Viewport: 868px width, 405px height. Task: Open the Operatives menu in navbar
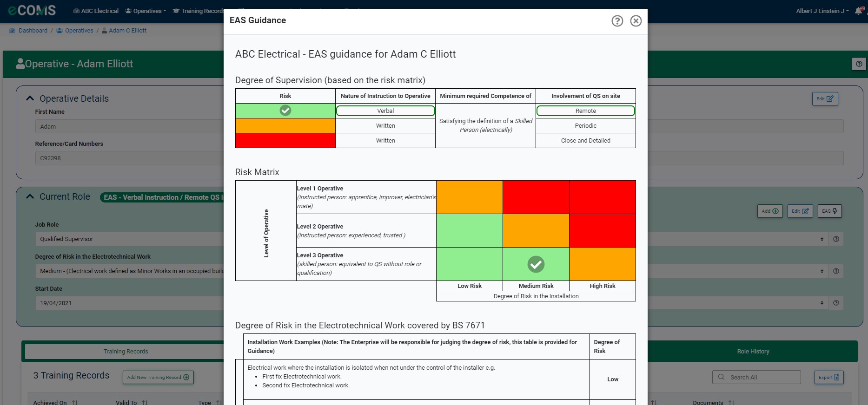pos(146,11)
